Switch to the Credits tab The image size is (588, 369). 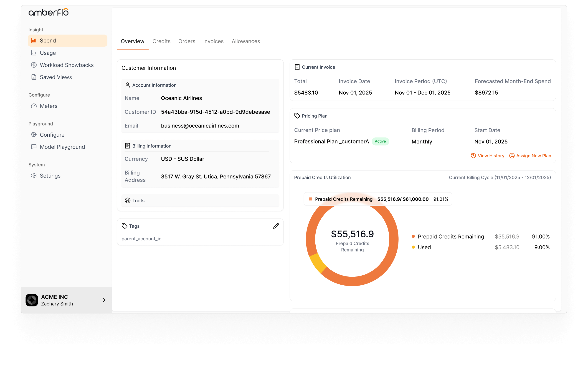(x=161, y=41)
